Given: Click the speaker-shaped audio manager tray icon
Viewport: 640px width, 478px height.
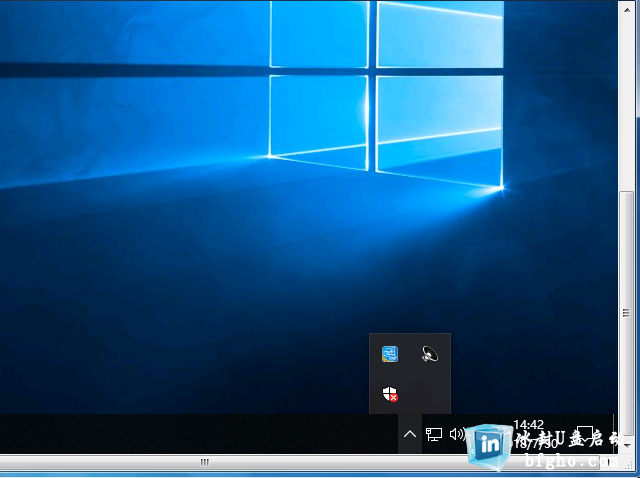Looking at the screenshot, I should coord(429,354).
